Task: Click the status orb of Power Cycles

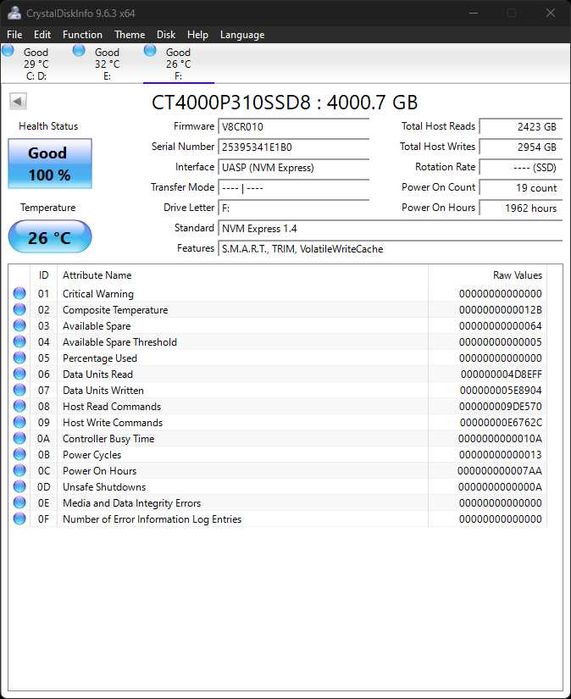Action: (x=20, y=454)
